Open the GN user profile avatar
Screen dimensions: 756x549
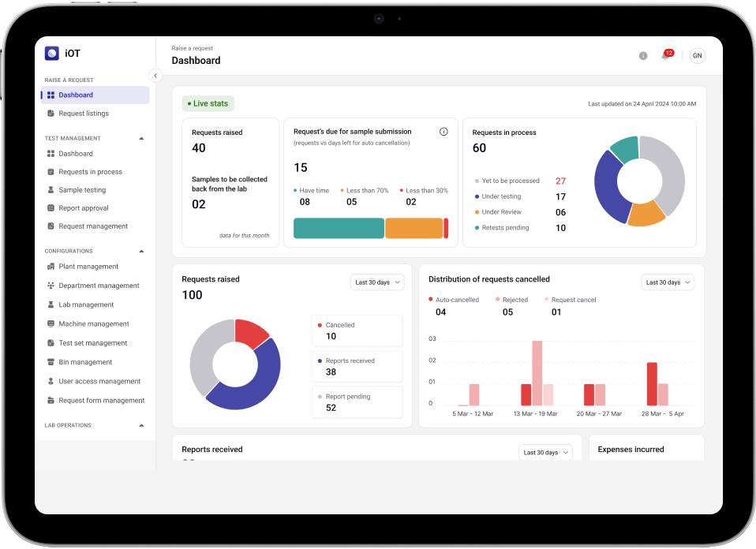coord(697,56)
